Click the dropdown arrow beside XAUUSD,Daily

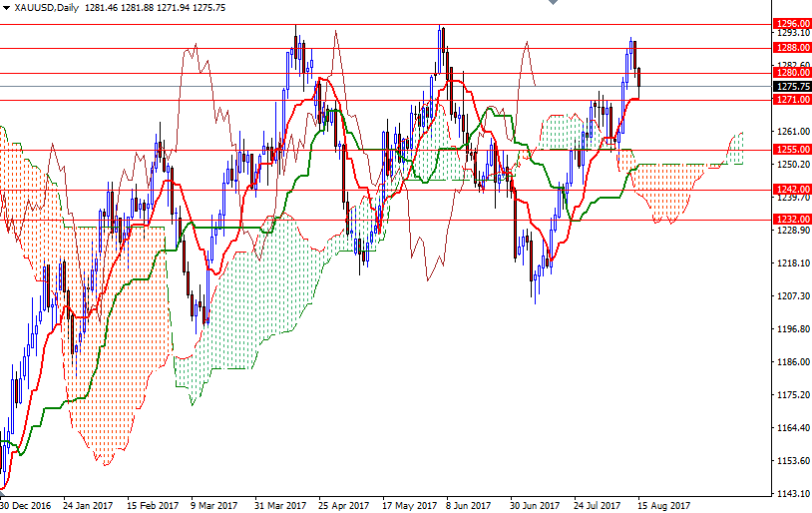point(6,7)
